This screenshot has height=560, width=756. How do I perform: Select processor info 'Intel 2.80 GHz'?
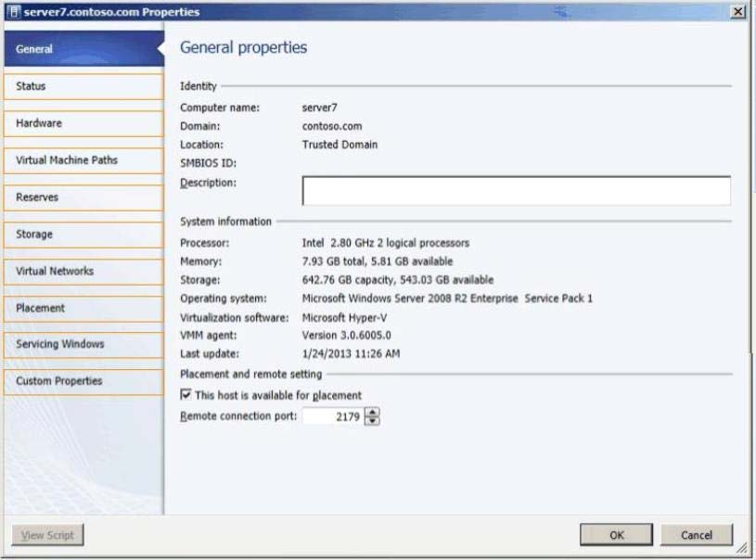click(x=386, y=243)
